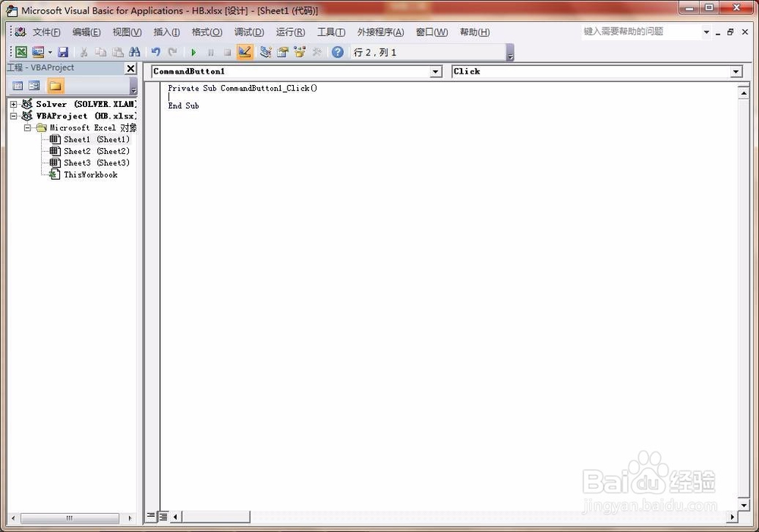Viewport: 759px width, 532px height.
Task: Open the 调试(D) menu
Action: (x=249, y=32)
